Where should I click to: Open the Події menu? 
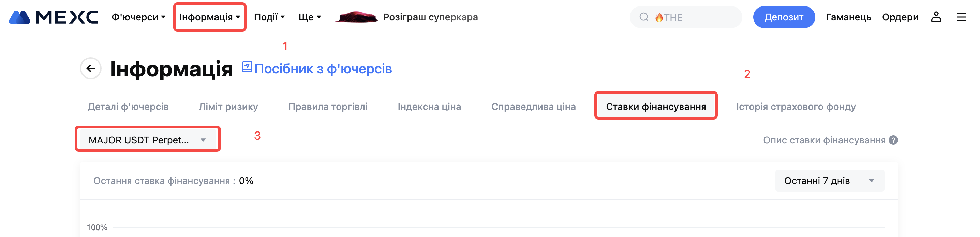coord(269,17)
